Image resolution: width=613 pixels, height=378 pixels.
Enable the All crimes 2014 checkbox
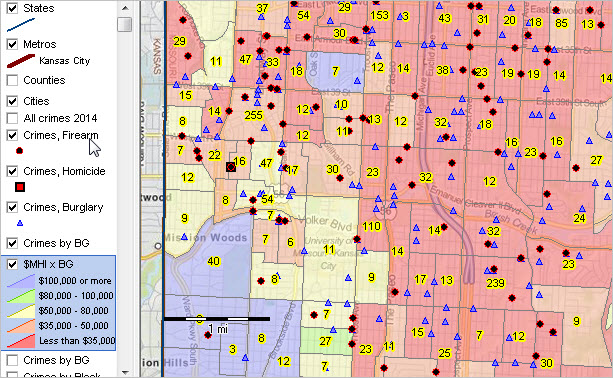(x=13, y=118)
